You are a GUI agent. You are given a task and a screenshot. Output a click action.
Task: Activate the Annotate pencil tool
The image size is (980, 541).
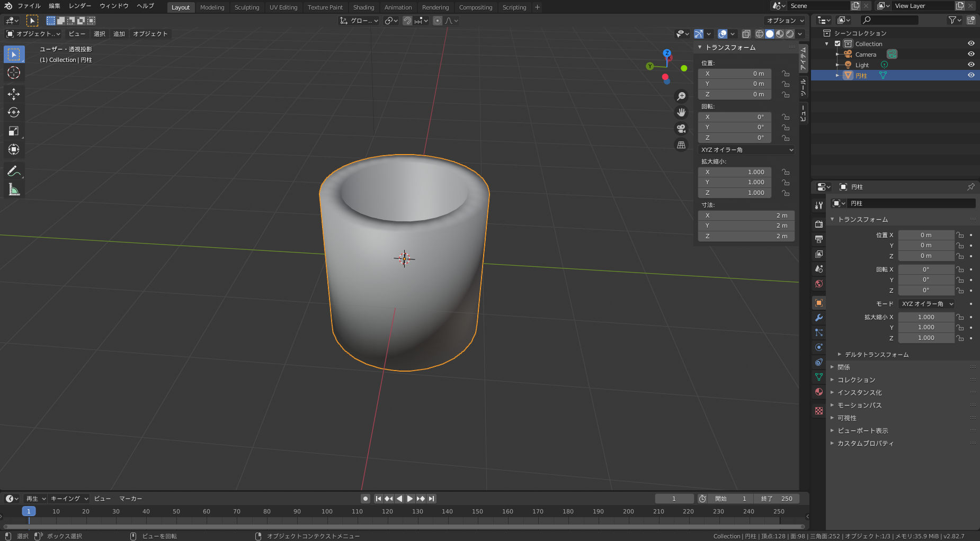pos(14,171)
